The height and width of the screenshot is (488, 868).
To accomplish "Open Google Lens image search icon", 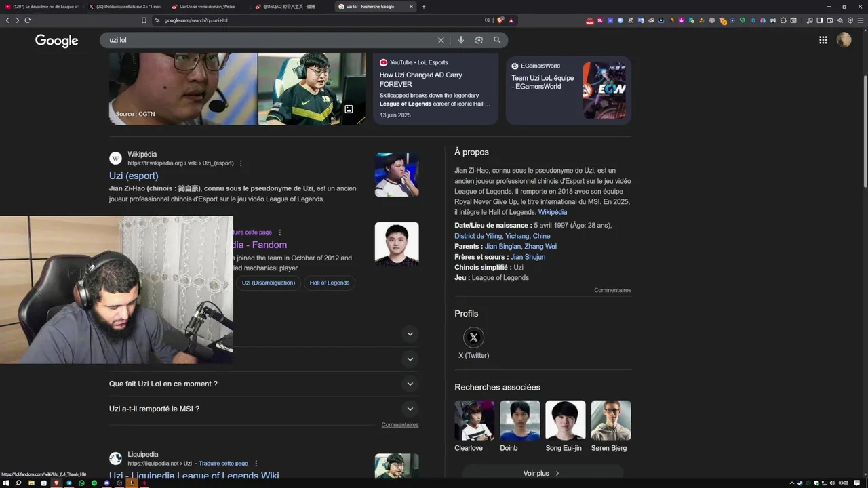I will [x=479, y=40].
